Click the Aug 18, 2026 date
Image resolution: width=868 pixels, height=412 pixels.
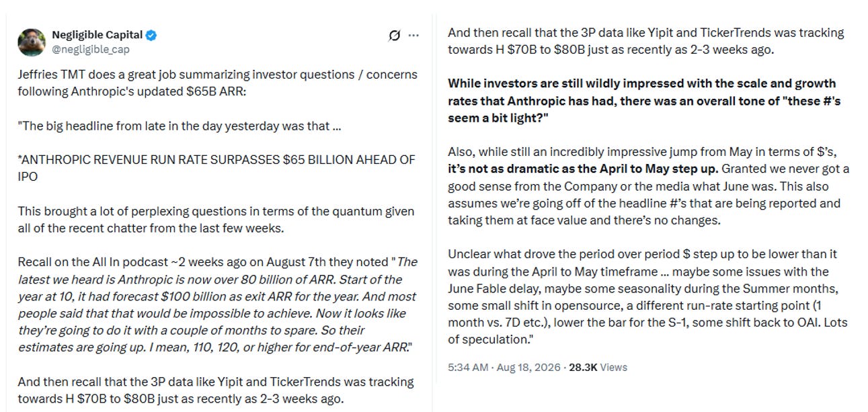tap(521, 367)
